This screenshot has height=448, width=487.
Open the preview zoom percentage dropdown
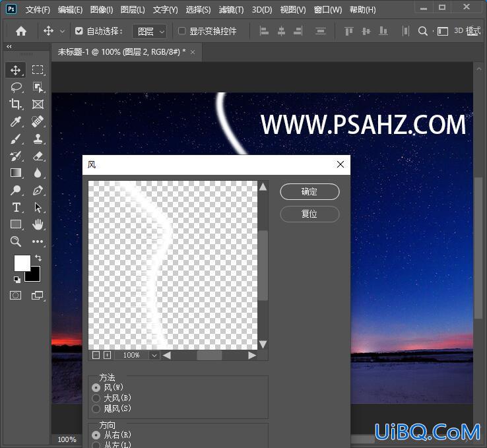pos(154,355)
